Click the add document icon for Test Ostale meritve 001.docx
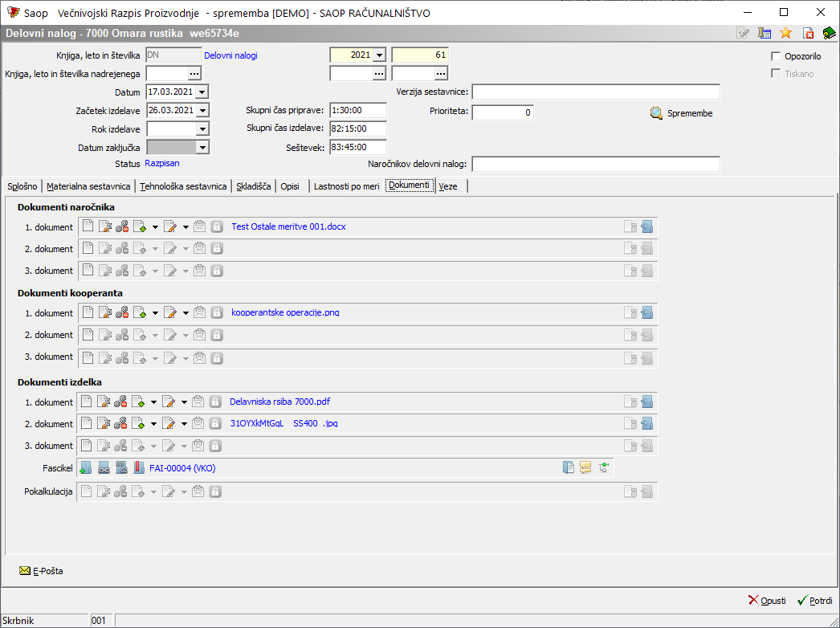The width and height of the screenshot is (840, 628). tap(139, 226)
